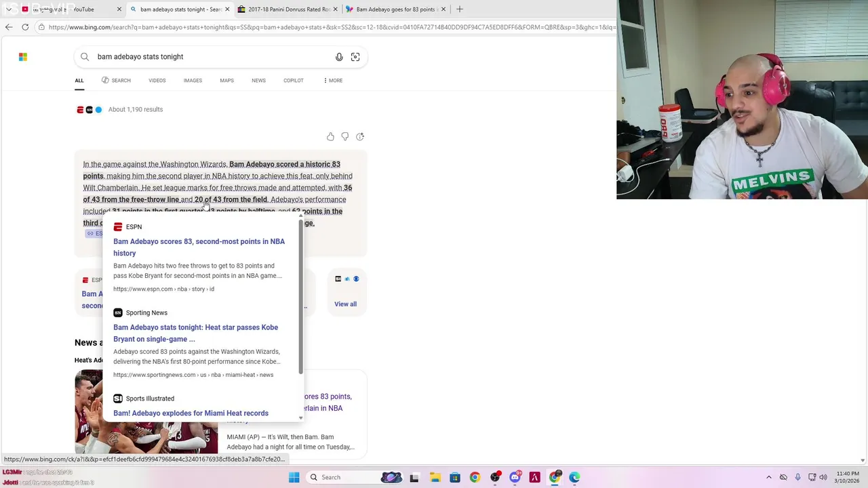Screen dimensions: 868x488
Task: Show hidden system tray icons
Action: pos(769,478)
